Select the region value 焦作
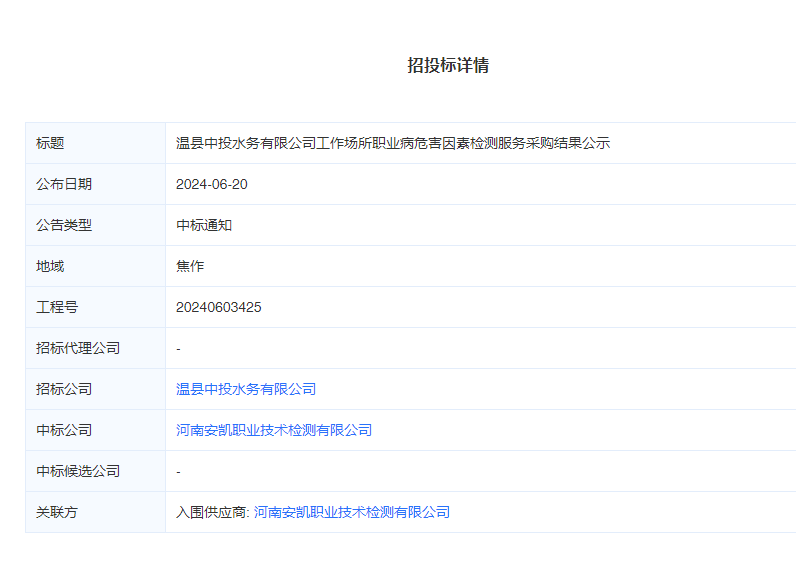Viewport: 796px width, 566px height. click(190, 266)
